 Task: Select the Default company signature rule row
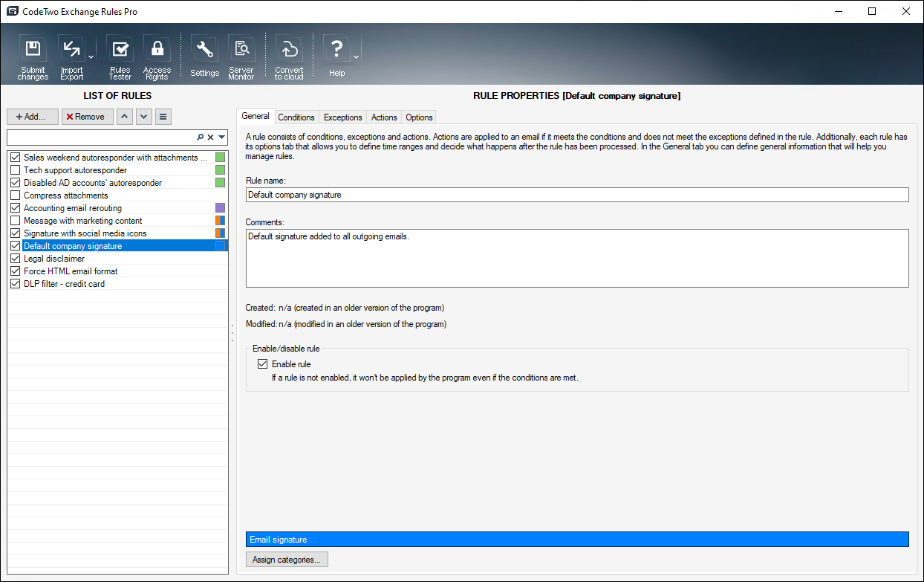click(x=118, y=246)
